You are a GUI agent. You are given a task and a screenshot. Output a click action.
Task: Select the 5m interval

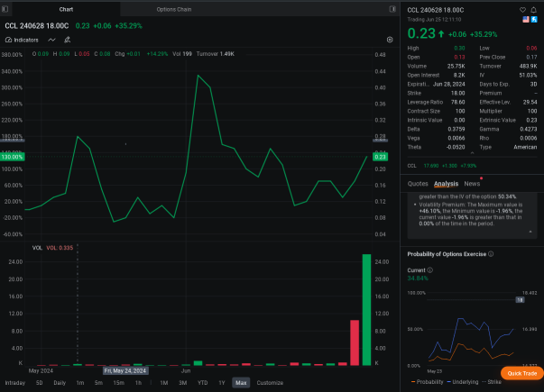(x=98, y=383)
